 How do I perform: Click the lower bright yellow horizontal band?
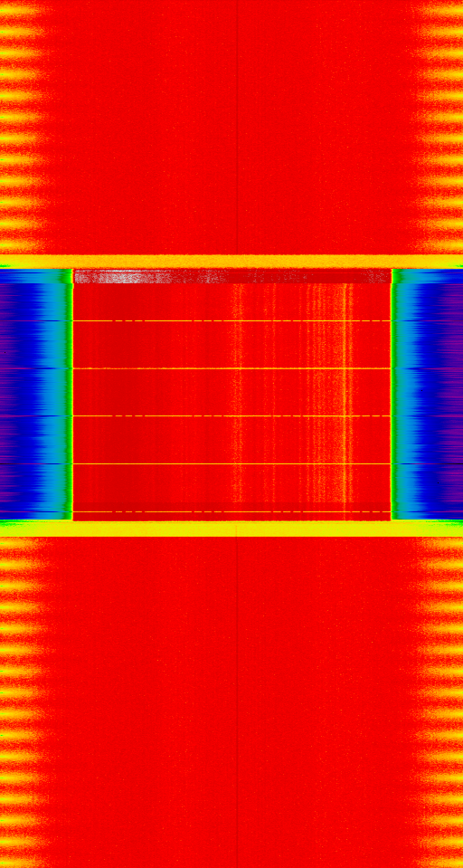pos(231,529)
